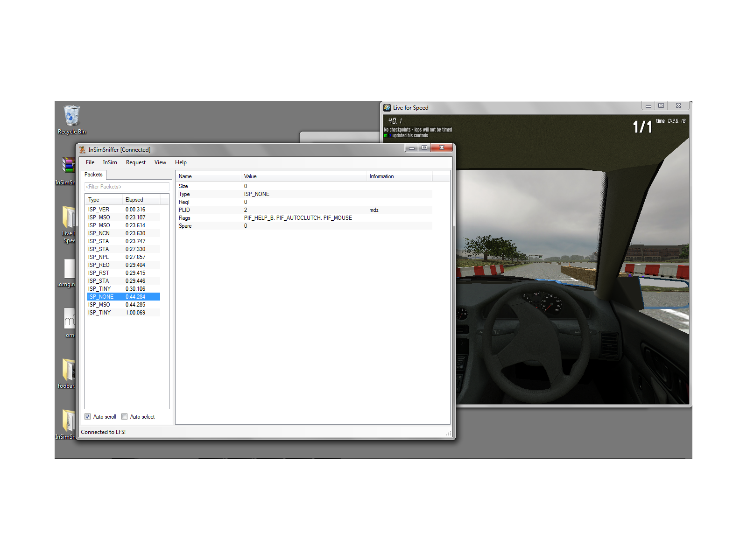Open the Live for Speed desktop folder
Viewport: 747px width, 560px height.
click(x=68, y=224)
